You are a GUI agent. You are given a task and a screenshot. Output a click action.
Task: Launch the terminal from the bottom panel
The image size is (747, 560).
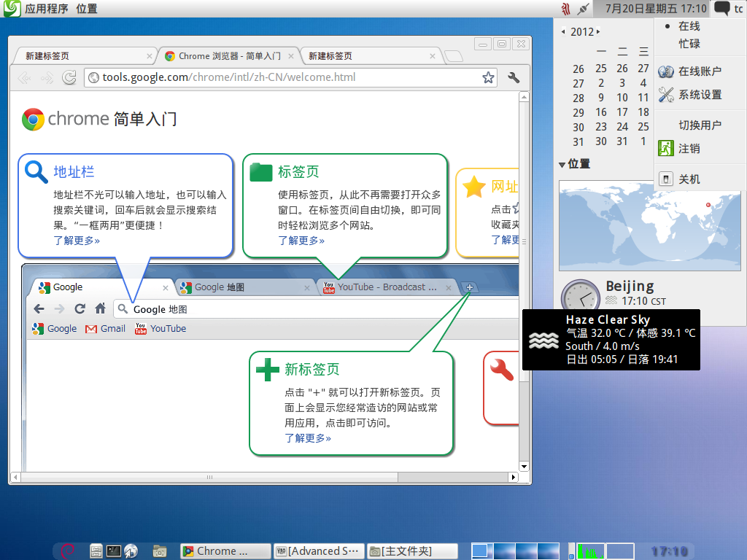tap(113, 551)
